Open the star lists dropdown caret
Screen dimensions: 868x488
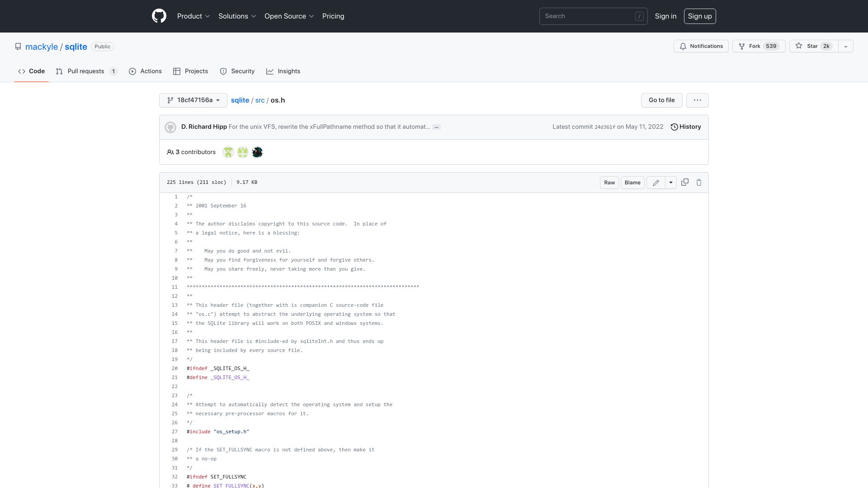point(846,46)
